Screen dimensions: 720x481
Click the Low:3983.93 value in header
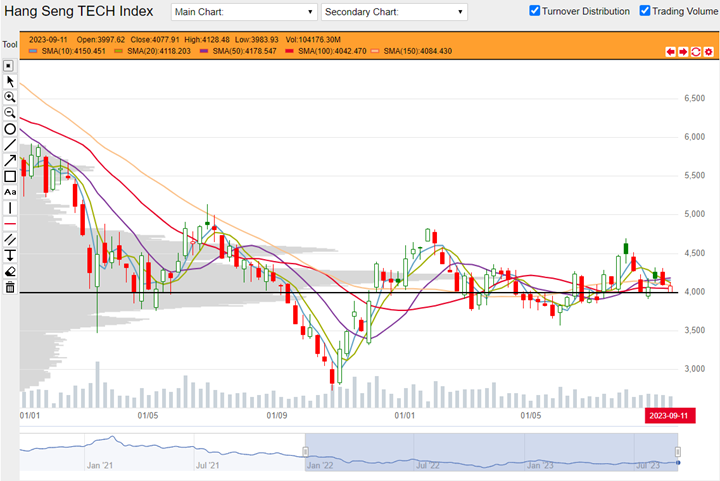(x=257, y=39)
